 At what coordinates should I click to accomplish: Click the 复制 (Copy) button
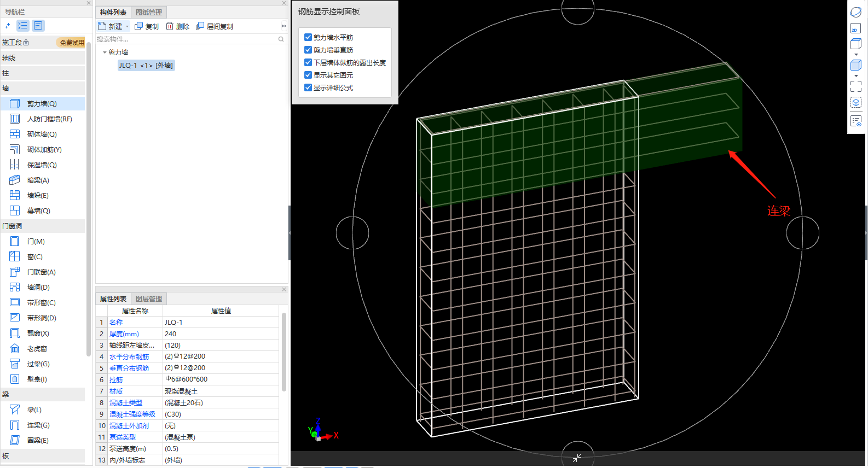(147, 26)
